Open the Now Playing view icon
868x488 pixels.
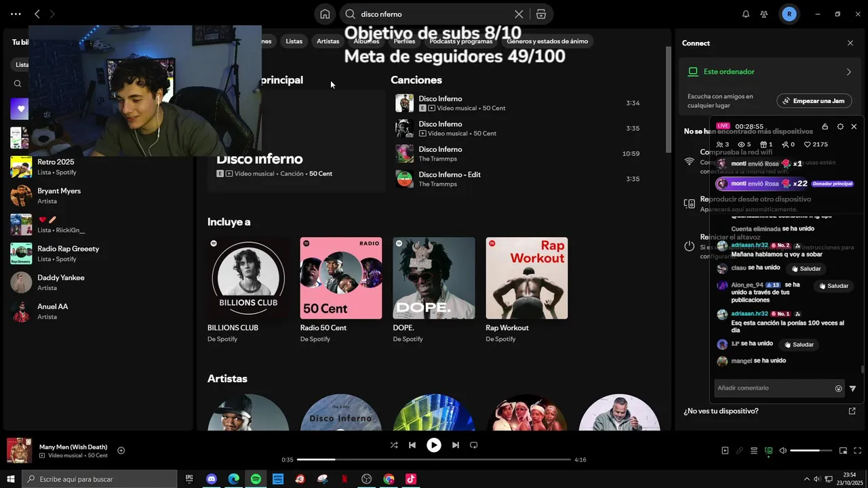pos(725,451)
